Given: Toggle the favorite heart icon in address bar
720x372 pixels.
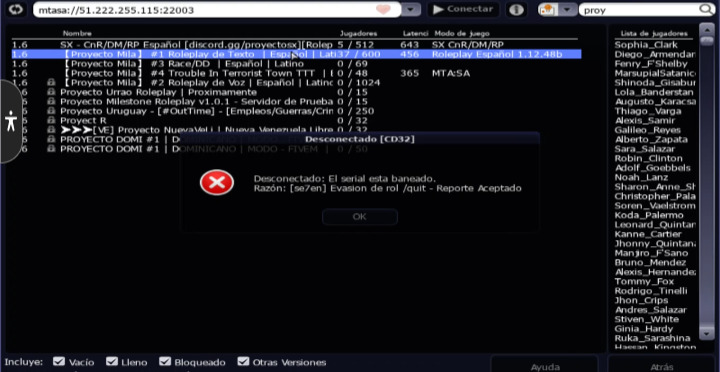Looking at the screenshot, I should point(383,10).
